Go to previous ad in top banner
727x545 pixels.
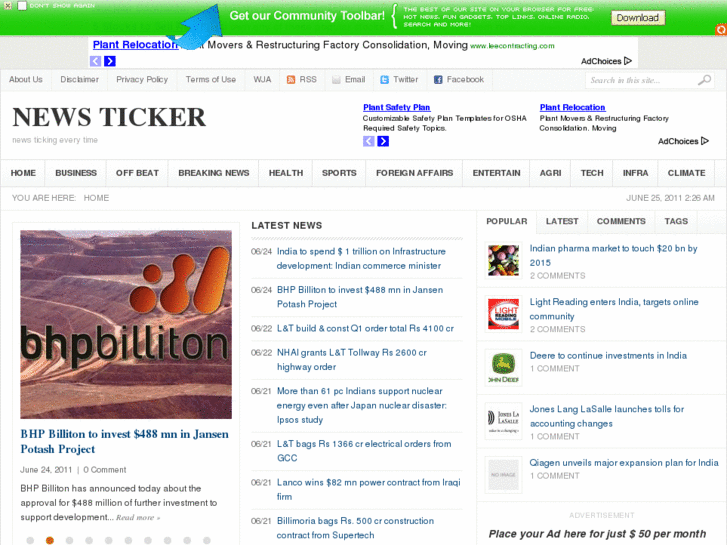click(x=96, y=61)
